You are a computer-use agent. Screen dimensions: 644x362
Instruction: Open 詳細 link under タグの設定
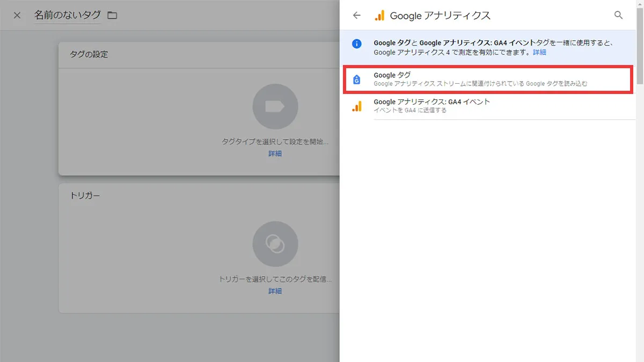pos(275,153)
